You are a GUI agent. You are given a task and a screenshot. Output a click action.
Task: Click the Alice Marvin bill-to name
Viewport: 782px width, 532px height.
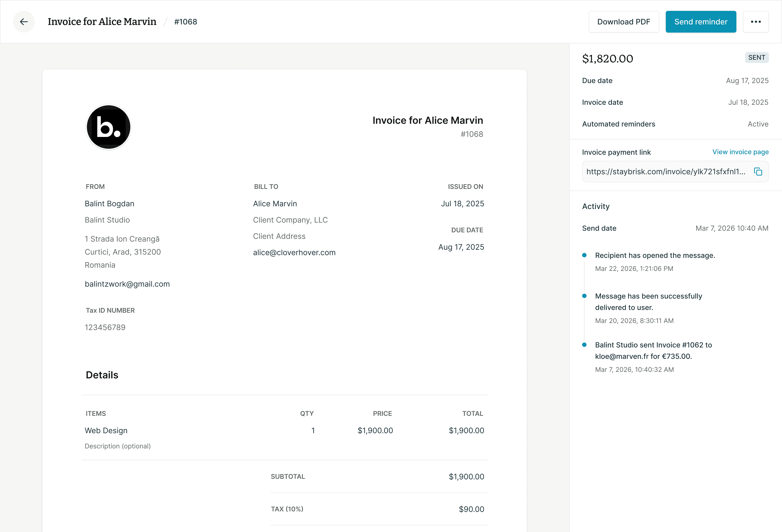(x=275, y=204)
